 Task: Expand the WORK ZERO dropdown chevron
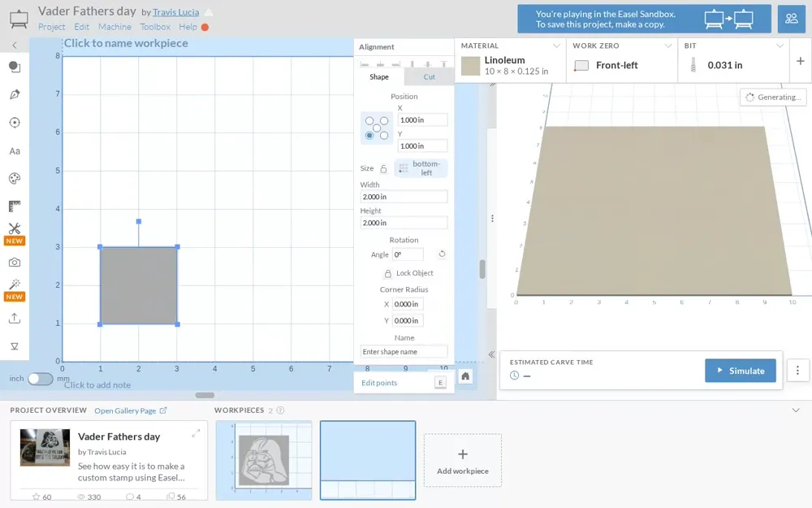coord(668,46)
